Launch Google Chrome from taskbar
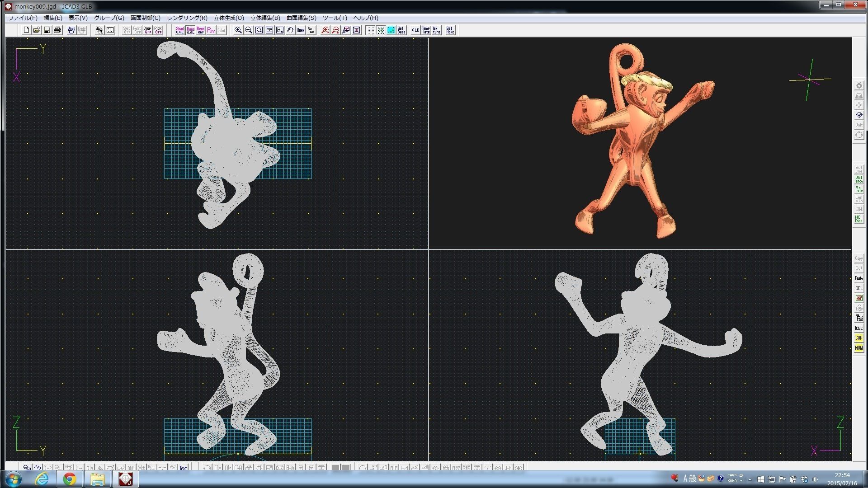This screenshot has width=868, height=488. tap(69, 479)
